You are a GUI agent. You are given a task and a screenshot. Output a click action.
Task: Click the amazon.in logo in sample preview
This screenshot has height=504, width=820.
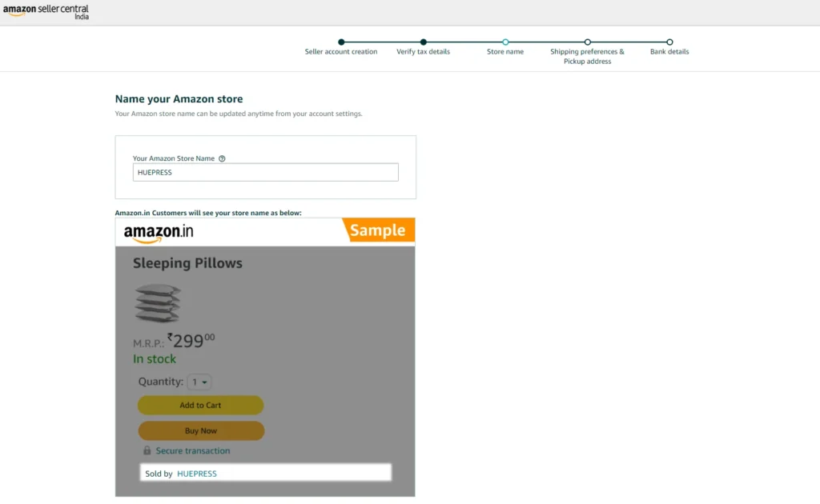(159, 233)
